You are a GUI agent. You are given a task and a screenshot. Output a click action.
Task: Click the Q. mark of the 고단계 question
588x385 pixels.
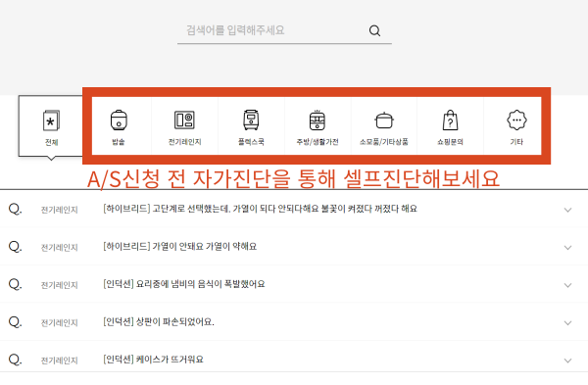[15, 209]
